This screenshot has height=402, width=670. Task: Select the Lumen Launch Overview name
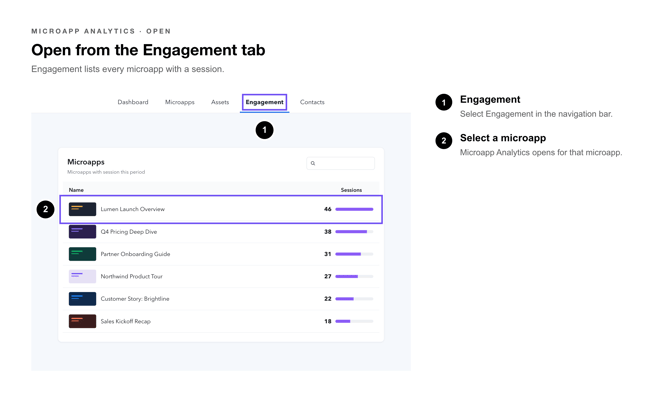coord(132,209)
